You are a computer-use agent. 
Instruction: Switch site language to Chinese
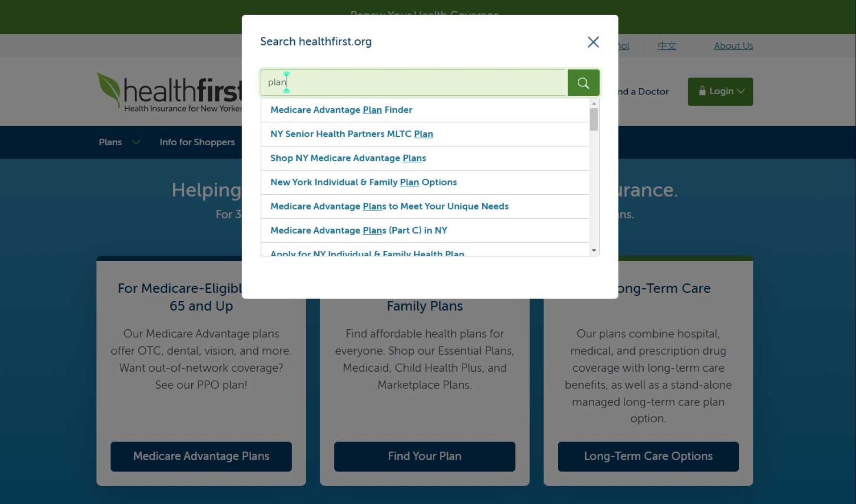tap(667, 45)
